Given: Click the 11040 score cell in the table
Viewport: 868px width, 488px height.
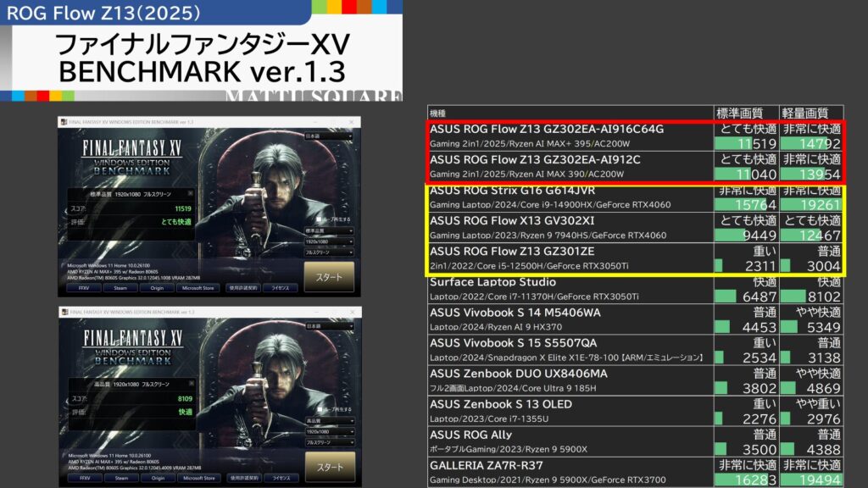Looking at the screenshot, I should tap(746, 175).
